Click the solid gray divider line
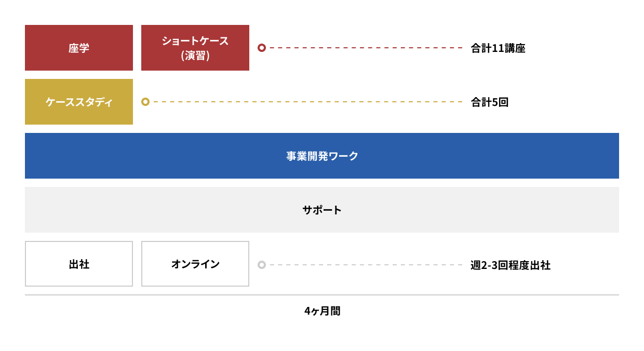 [x=322, y=295]
